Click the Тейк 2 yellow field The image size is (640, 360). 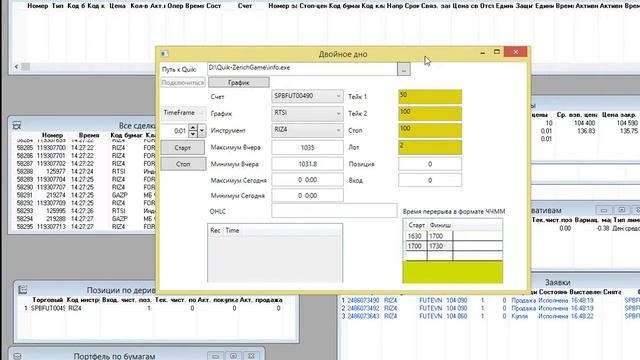(x=430, y=113)
